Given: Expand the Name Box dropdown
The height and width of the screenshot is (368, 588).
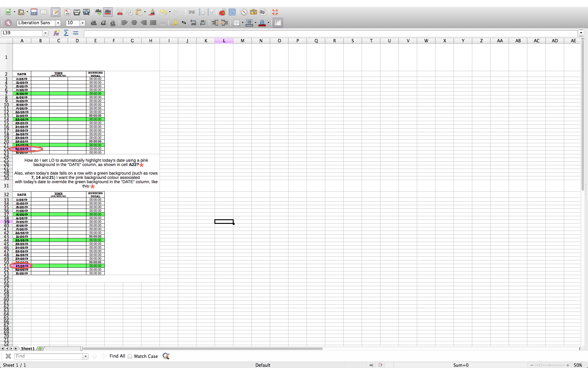Looking at the screenshot, I should click(46, 33).
